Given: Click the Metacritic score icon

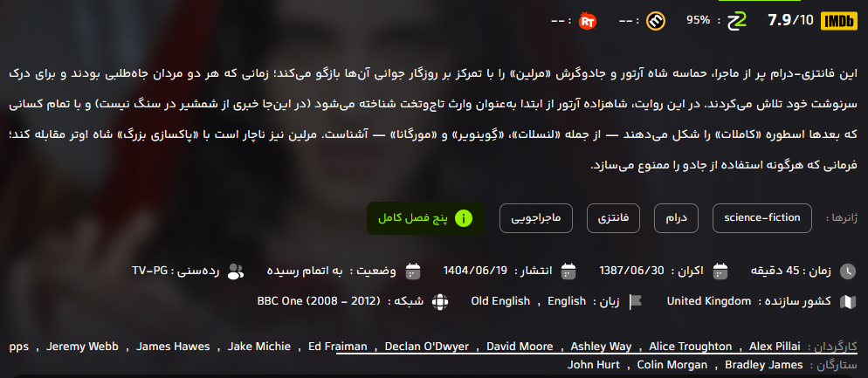Looking at the screenshot, I should (x=657, y=21).
